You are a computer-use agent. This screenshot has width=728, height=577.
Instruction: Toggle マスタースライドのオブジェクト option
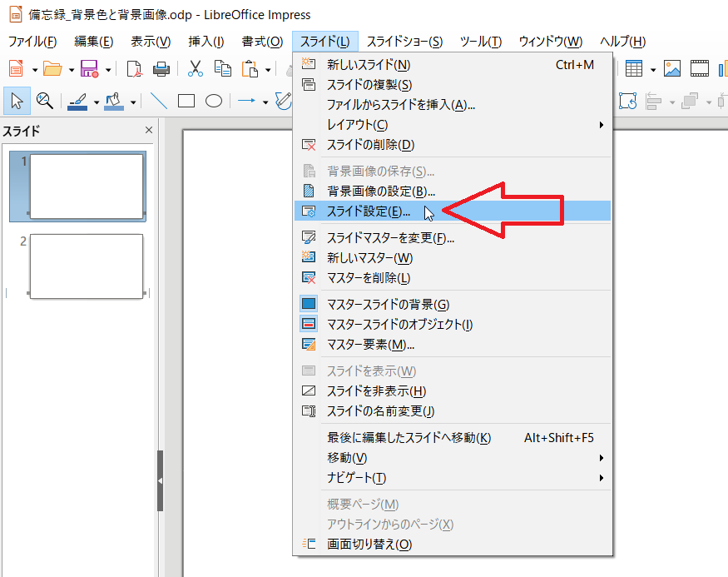(453, 324)
